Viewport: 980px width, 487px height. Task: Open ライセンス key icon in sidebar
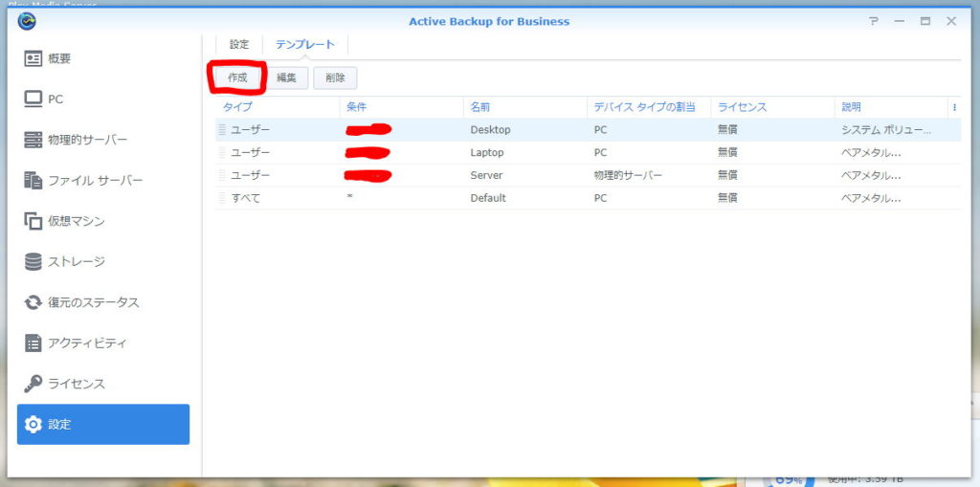(x=33, y=384)
